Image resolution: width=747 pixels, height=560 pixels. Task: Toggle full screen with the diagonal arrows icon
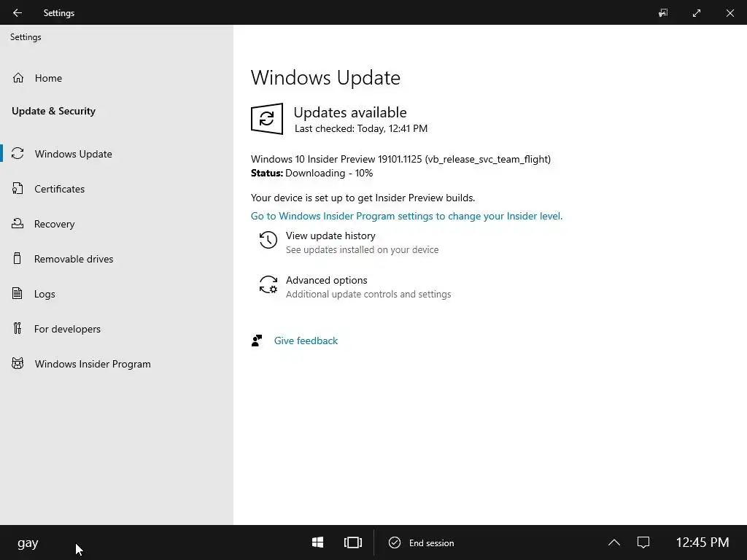click(697, 13)
